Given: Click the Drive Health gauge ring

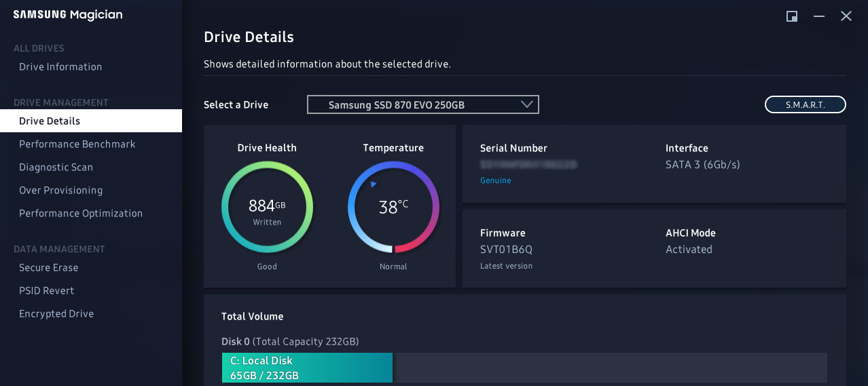Looking at the screenshot, I should tap(267, 207).
